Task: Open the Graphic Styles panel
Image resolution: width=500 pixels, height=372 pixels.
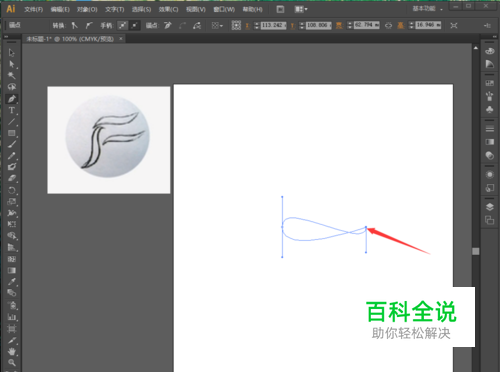Action: tap(490, 188)
